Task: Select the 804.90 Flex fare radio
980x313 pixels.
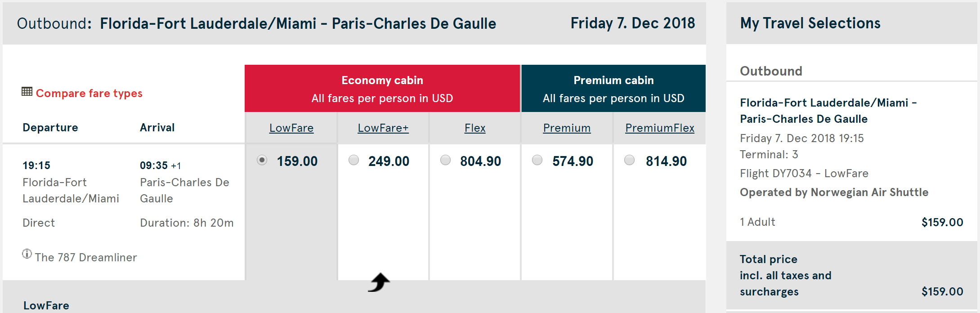Action: tap(446, 160)
